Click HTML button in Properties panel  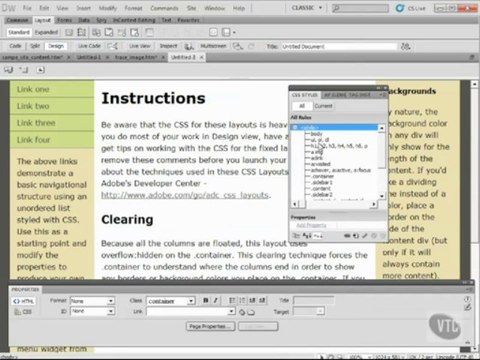click(24, 301)
